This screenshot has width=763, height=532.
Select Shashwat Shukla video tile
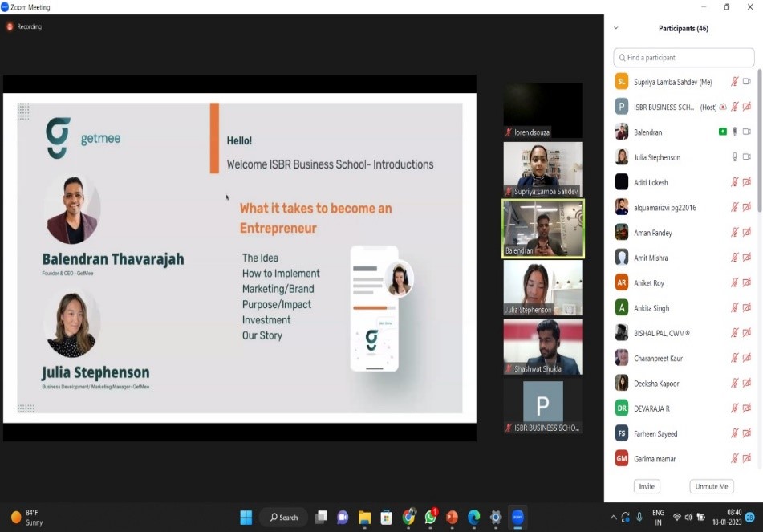click(x=543, y=347)
